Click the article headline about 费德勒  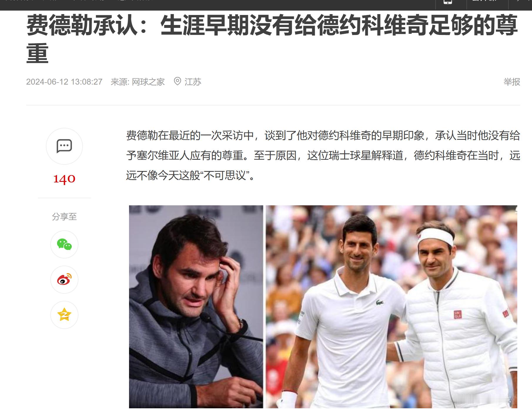point(272,38)
